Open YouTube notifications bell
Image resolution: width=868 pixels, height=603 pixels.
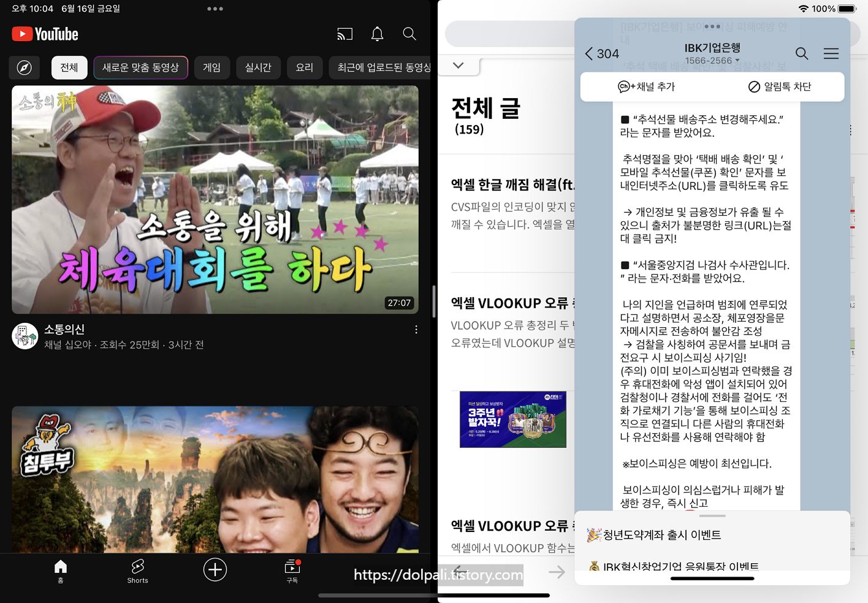[378, 34]
